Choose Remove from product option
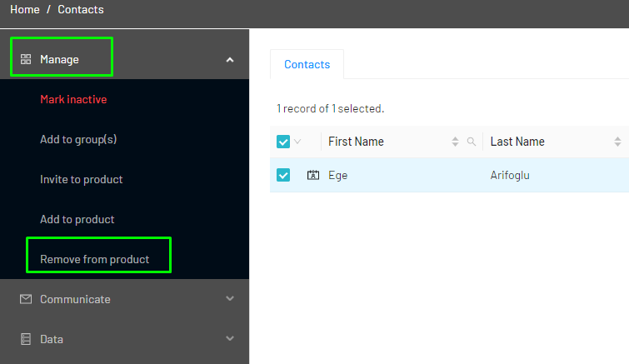Screen dimensions: 629x364 [x=95, y=259]
